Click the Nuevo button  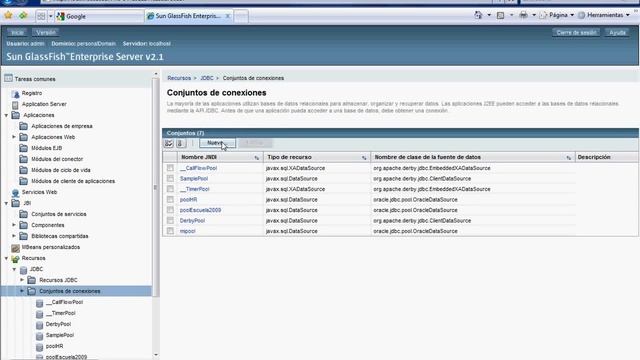[217, 143]
